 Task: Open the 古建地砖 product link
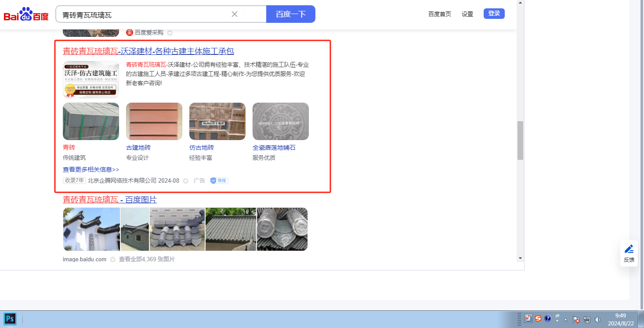[138, 148]
